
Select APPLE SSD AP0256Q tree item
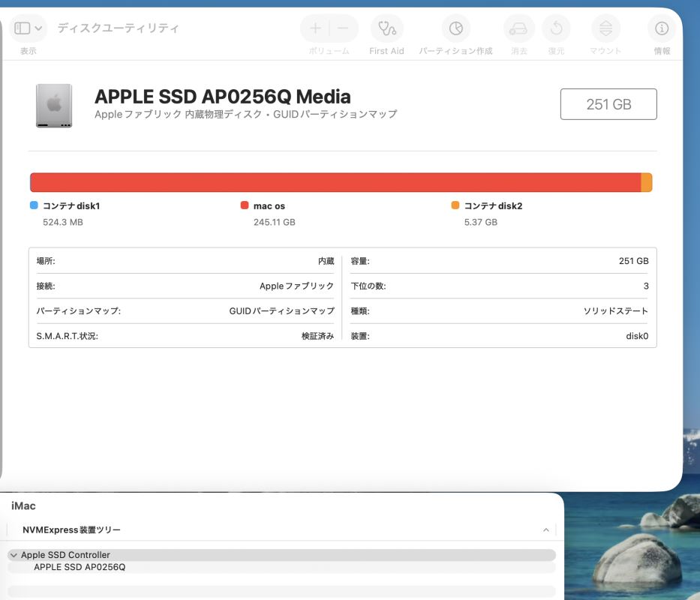tap(80, 567)
